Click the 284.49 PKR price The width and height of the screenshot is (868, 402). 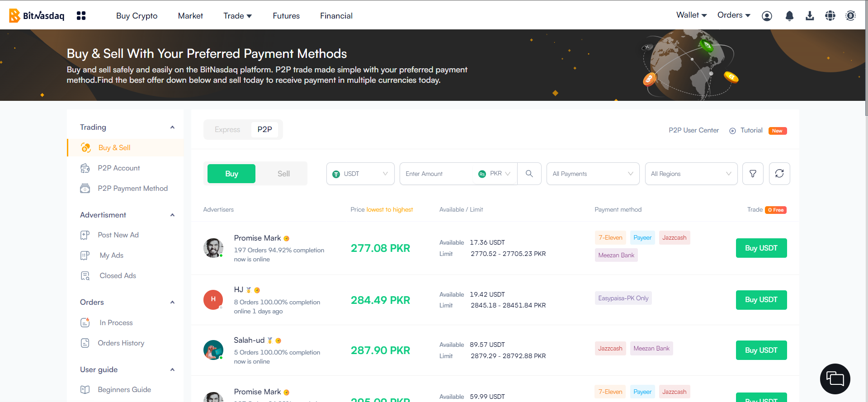coord(381,300)
